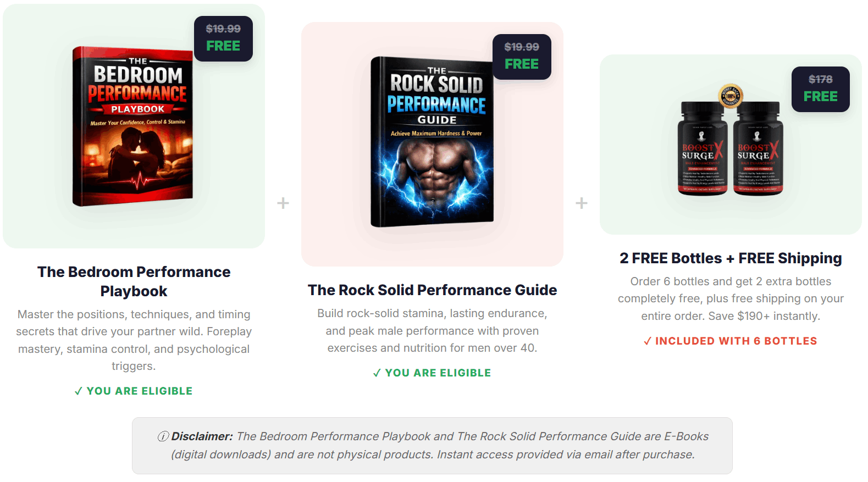Image resolution: width=868 pixels, height=482 pixels.
Task: Click the checkmark beside Included With 6 Bottles
Action: [647, 341]
